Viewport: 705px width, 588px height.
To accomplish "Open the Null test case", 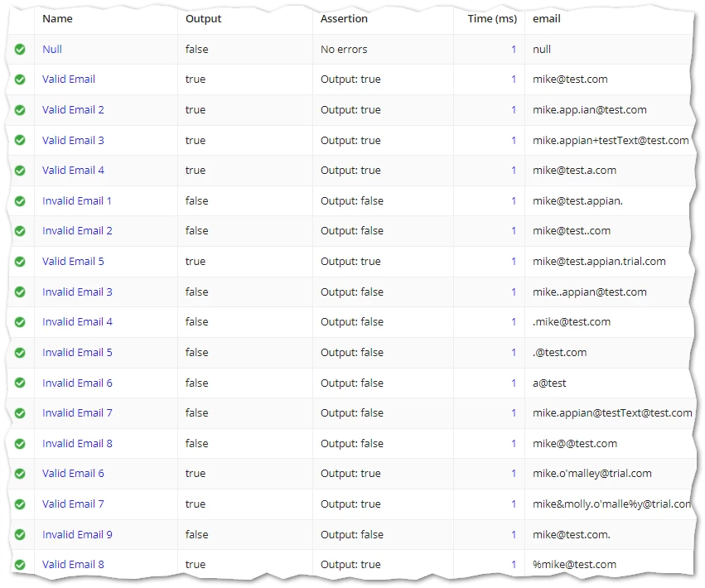I will pyautogui.click(x=52, y=49).
